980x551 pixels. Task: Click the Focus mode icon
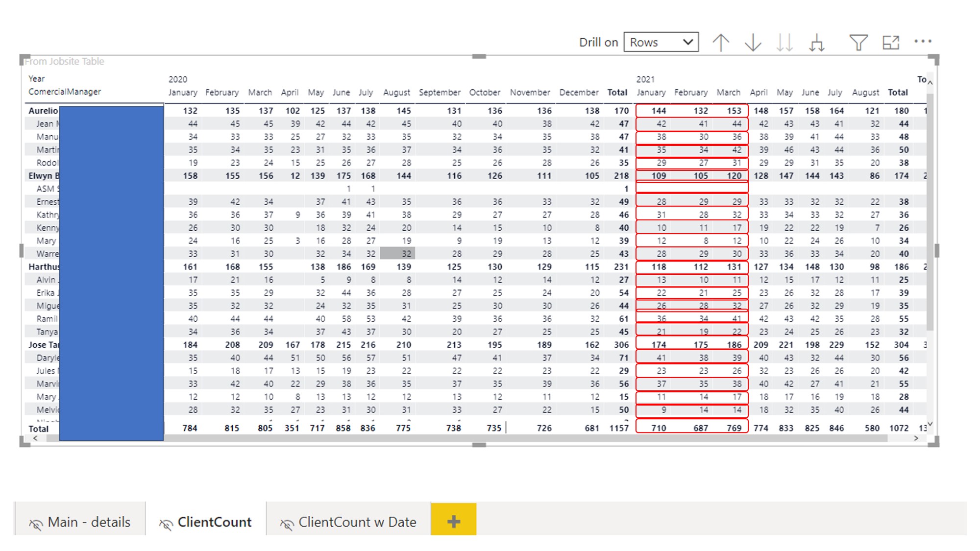[x=891, y=43]
